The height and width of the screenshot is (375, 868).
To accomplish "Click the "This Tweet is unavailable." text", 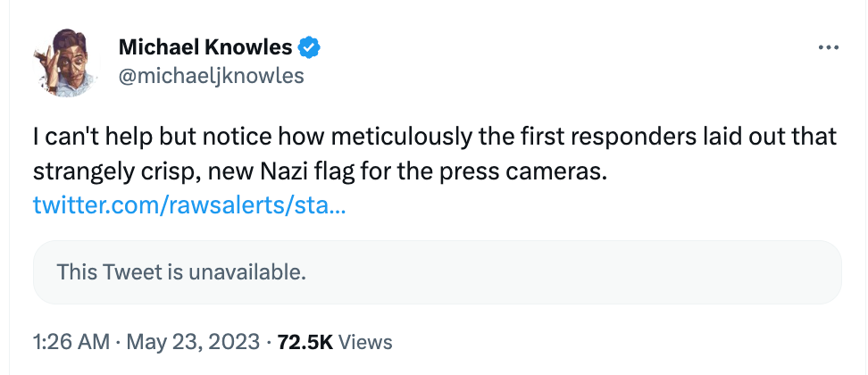I will tap(181, 272).
